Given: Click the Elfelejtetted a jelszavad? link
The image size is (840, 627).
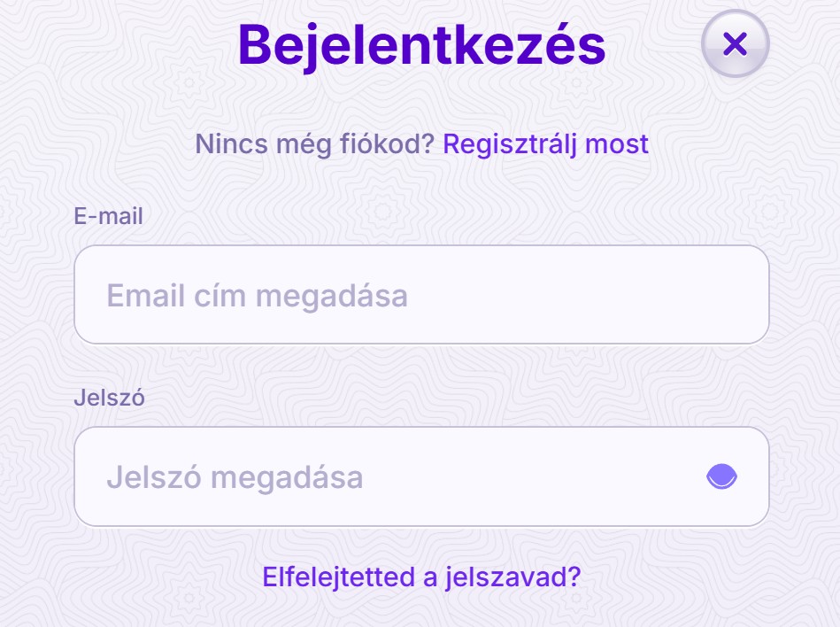Looking at the screenshot, I should pyautogui.click(x=421, y=577).
